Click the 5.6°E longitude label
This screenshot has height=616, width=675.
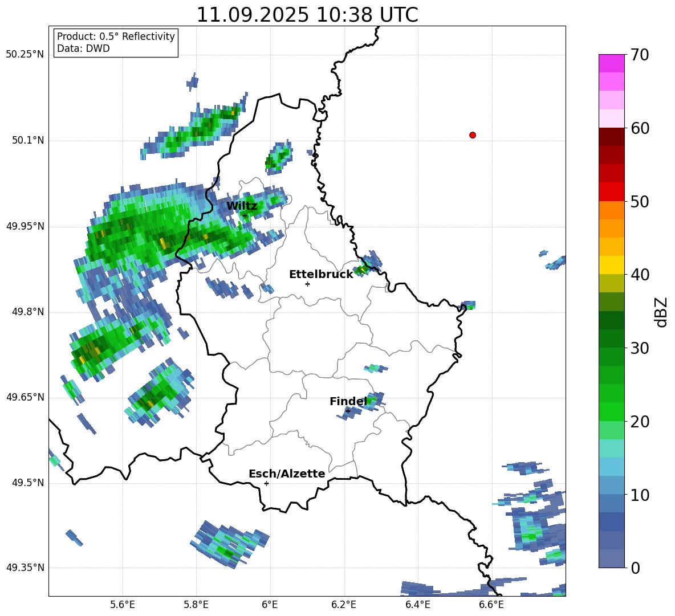coord(123,605)
